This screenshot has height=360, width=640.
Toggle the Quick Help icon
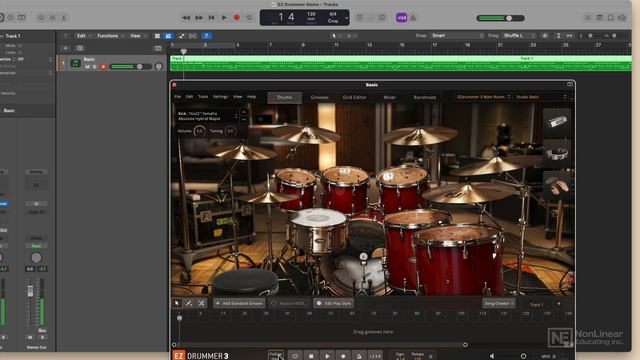(x=11, y=18)
